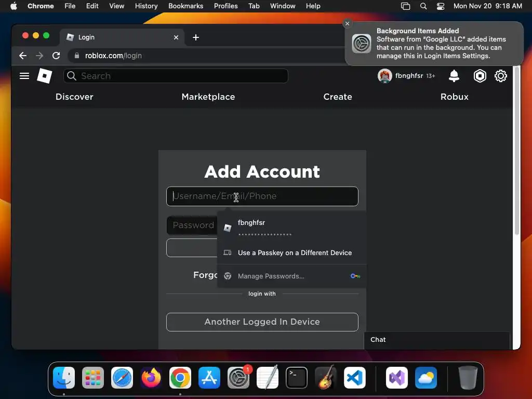
Task: Open the Robux page link
Action: (x=454, y=97)
